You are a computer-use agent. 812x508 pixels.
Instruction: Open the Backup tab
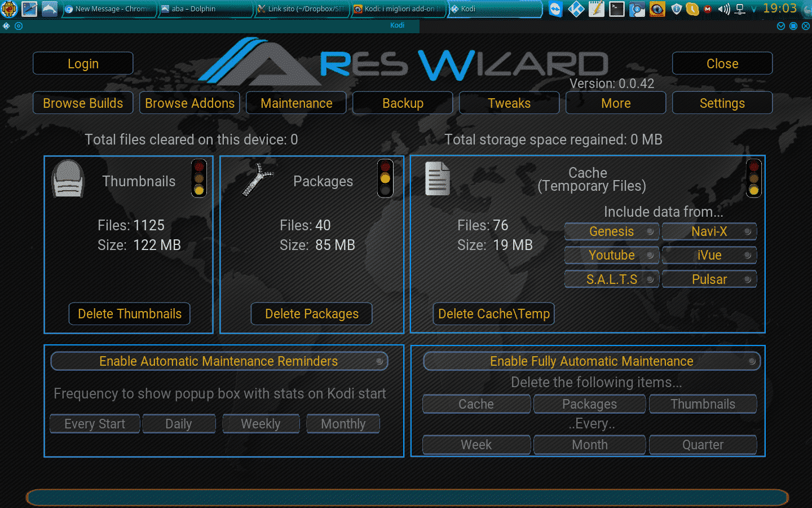tap(403, 103)
